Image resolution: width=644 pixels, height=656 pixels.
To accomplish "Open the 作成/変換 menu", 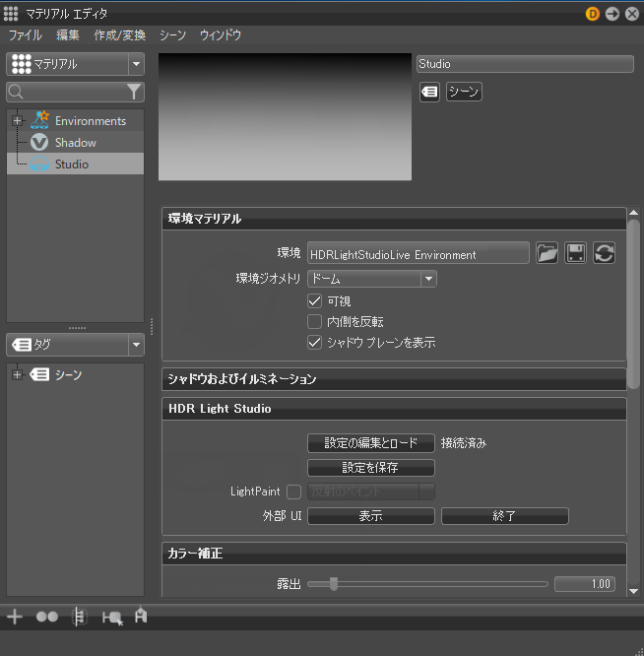I will click(x=119, y=35).
